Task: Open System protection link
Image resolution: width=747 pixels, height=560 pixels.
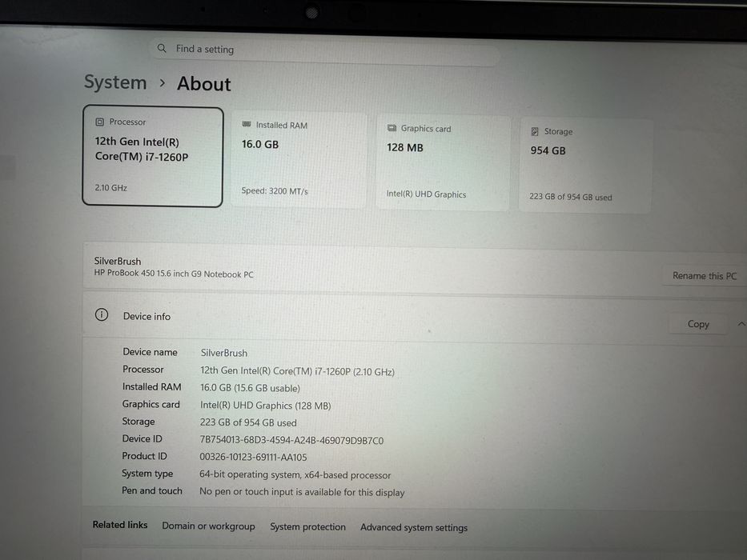Action: pyautogui.click(x=307, y=526)
